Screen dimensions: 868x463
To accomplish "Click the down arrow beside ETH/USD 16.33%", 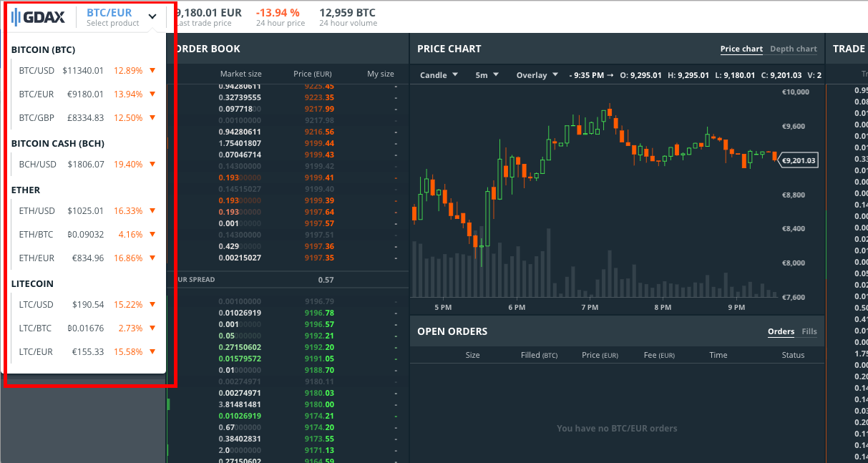I will [152, 211].
